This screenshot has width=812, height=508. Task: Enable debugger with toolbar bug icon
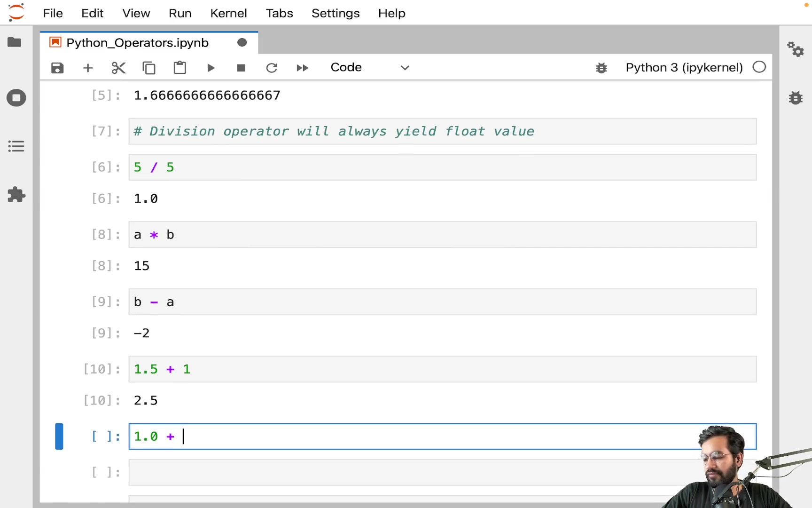[601, 68]
